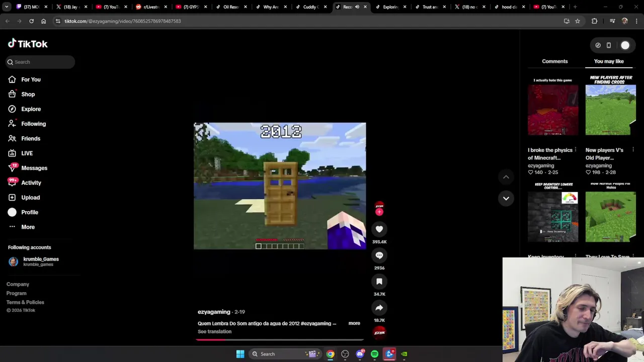
Task: Open Chrome extensions puzzle icon
Action: point(595,21)
